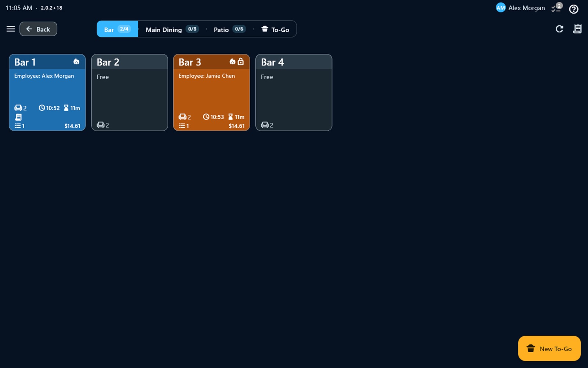The height and width of the screenshot is (368, 588).
Task: Click the seats icon on Bar 2
Action: pos(100,125)
